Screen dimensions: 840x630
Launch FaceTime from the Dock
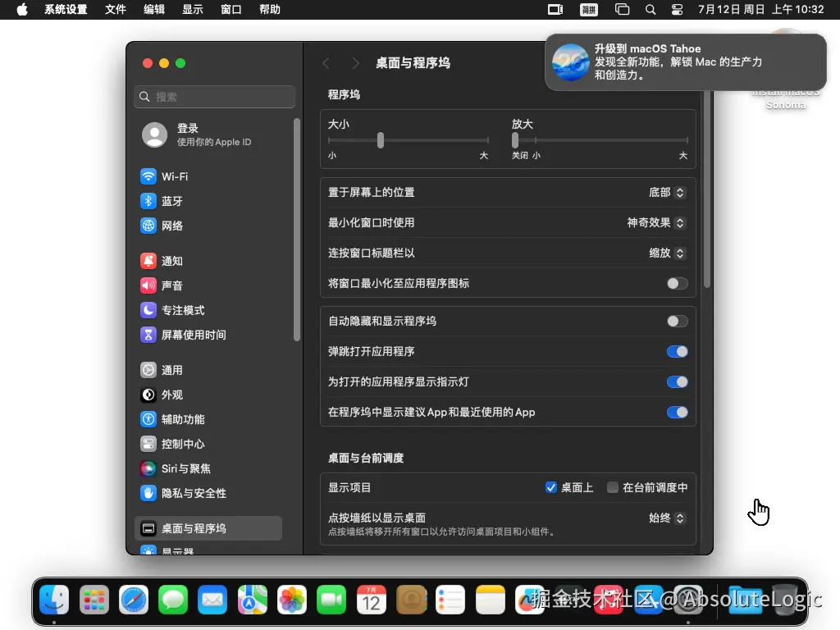(x=331, y=600)
